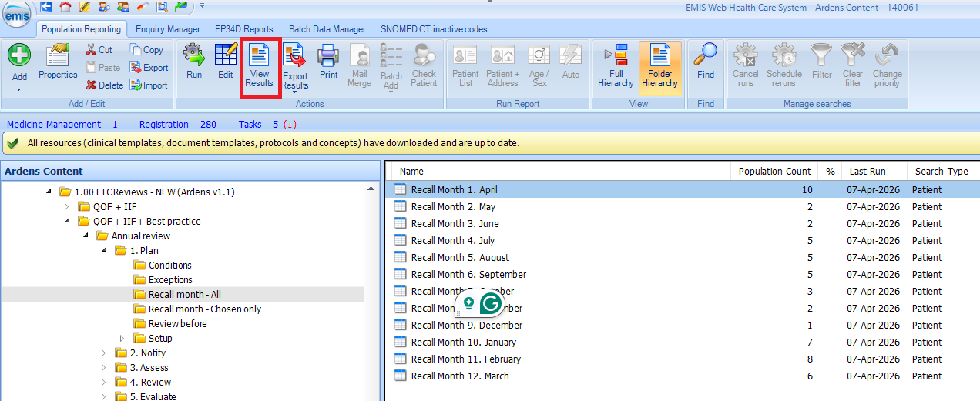
Task: Click the Edit search icon
Action: coord(225,62)
